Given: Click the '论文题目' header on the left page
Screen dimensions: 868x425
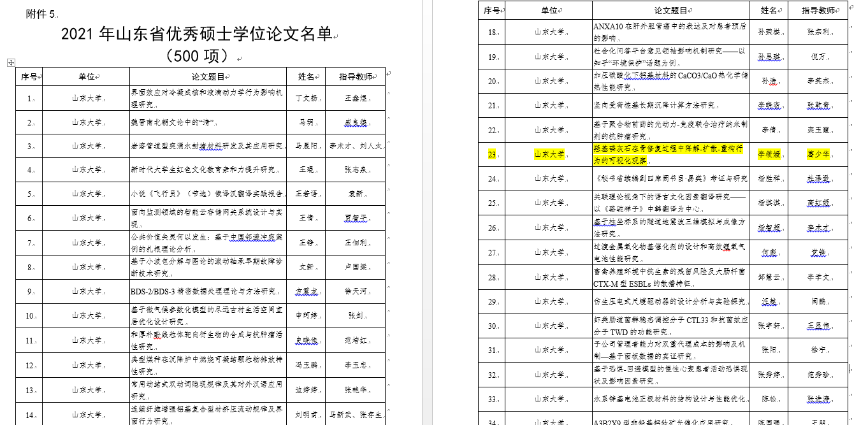Looking at the screenshot, I should [208, 77].
